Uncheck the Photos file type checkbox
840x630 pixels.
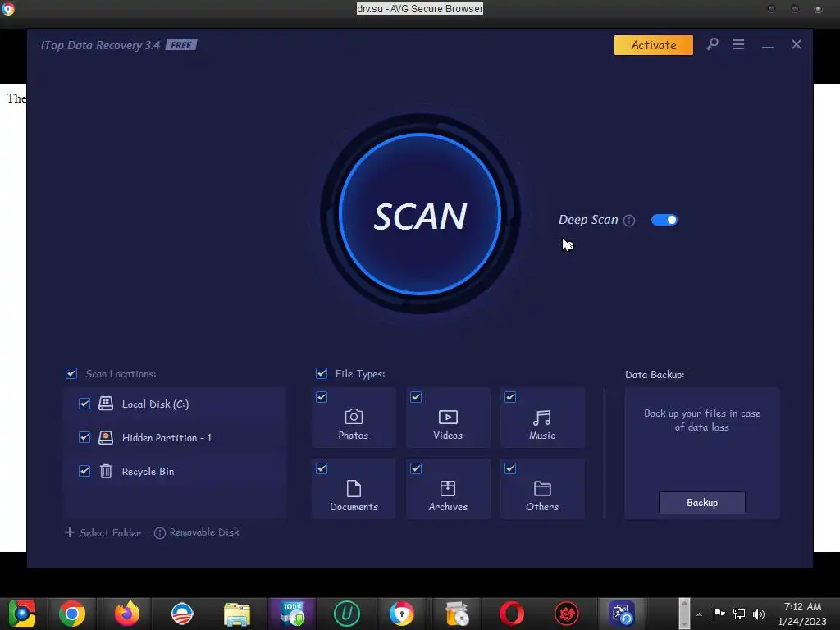[x=322, y=397]
